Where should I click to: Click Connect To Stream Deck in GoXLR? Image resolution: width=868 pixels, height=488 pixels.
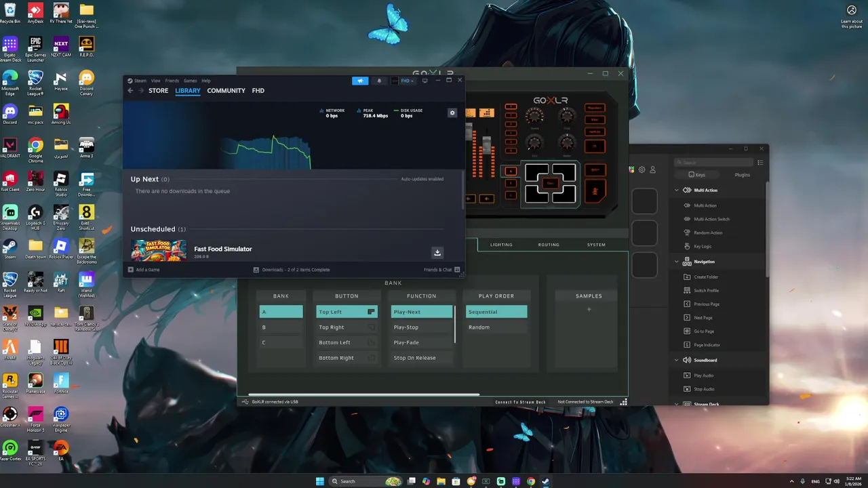click(x=520, y=402)
